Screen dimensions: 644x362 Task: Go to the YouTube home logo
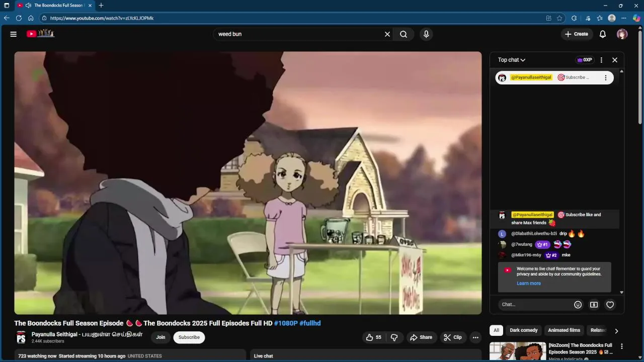40,34
